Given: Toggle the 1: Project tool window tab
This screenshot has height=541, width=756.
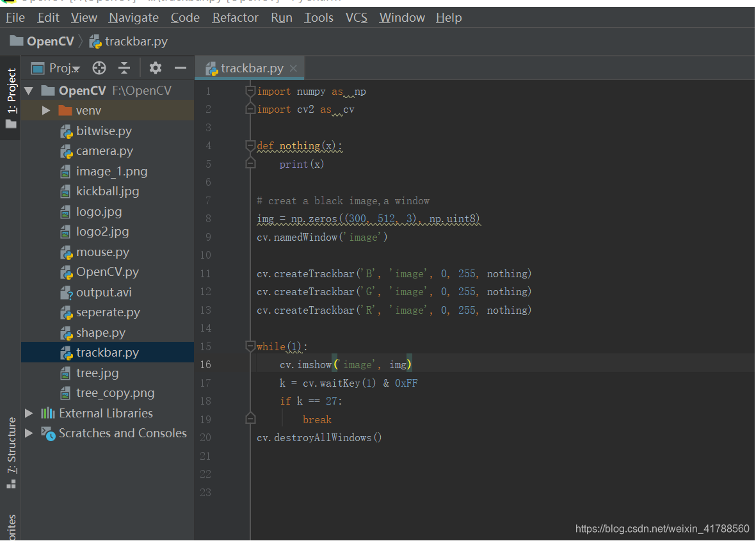Looking at the screenshot, I should 11,98.
